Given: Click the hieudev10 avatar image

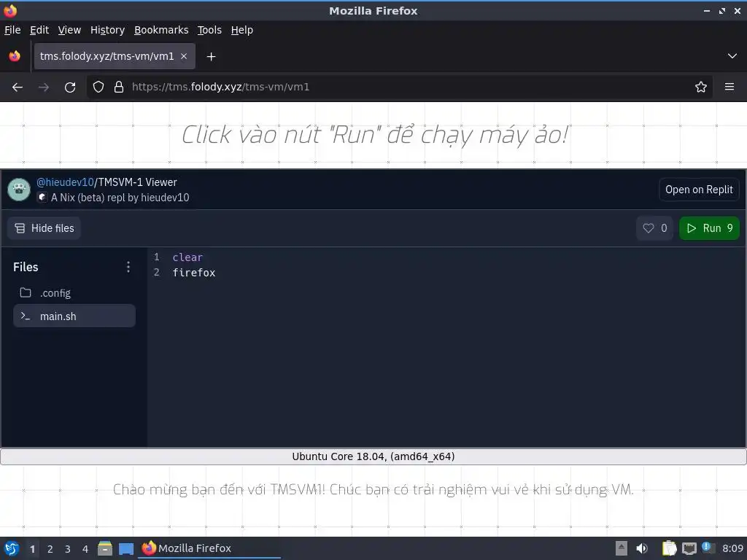Looking at the screenshot, I should coord(19,190).
